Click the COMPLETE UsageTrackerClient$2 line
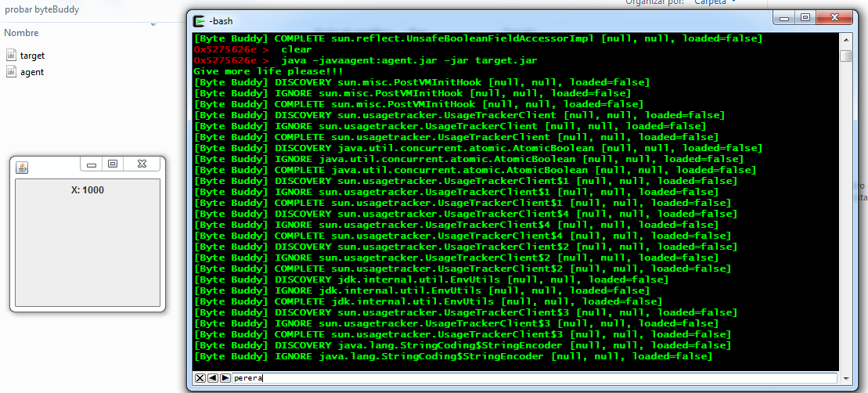Screen dimensions: 868x393 (463, 269)
